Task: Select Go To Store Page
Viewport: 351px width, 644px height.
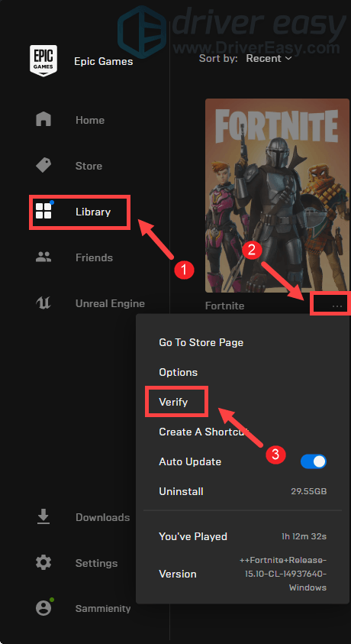Action: point(201,342)
